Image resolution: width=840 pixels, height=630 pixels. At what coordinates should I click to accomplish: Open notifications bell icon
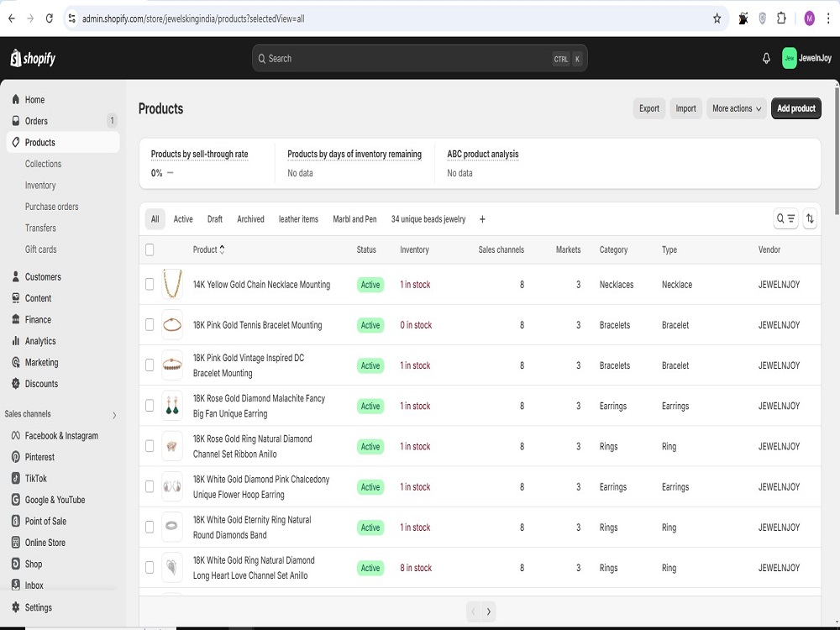pos(766,59)
